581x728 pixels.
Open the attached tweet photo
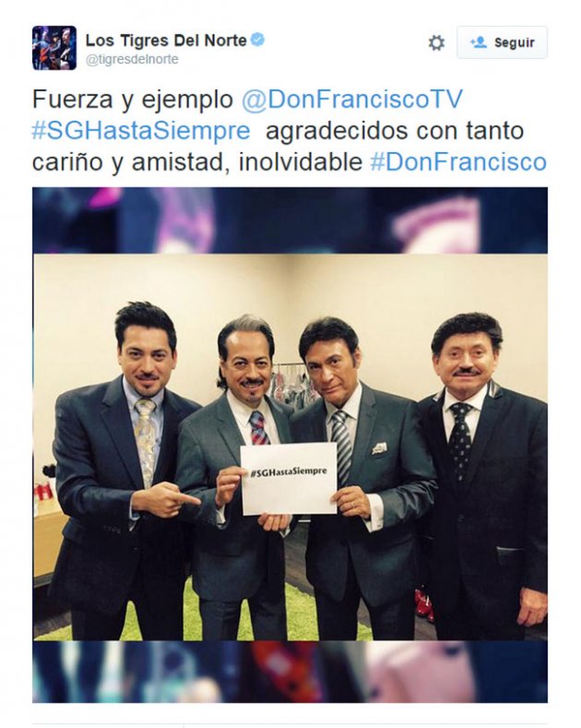click(290, 445)
